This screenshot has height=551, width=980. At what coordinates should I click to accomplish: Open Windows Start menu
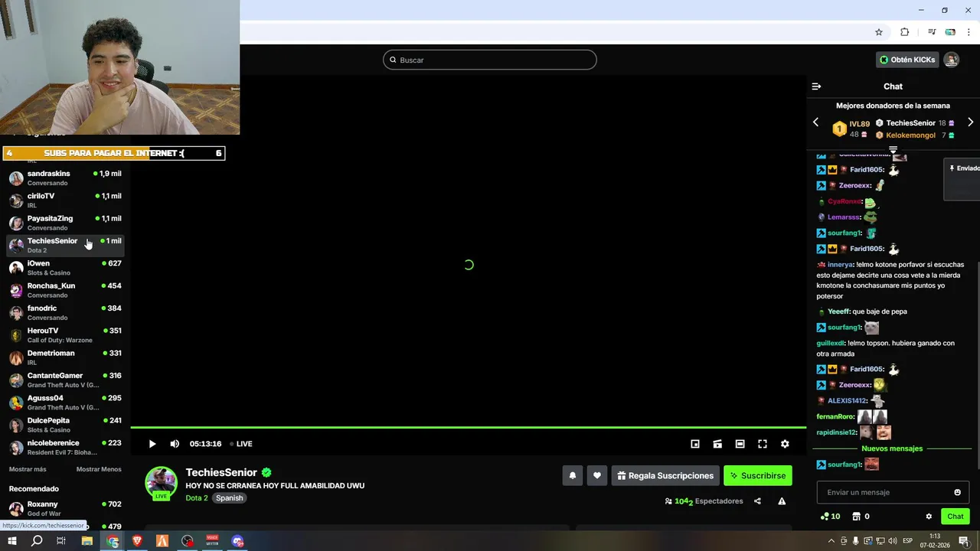coord(11,541)
